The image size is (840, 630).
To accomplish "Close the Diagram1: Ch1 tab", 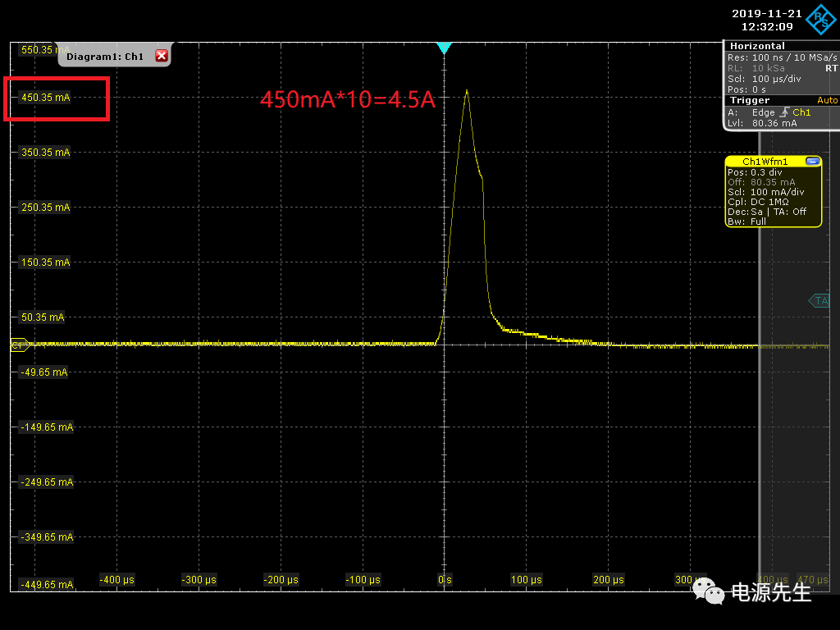I will [162, 56].
